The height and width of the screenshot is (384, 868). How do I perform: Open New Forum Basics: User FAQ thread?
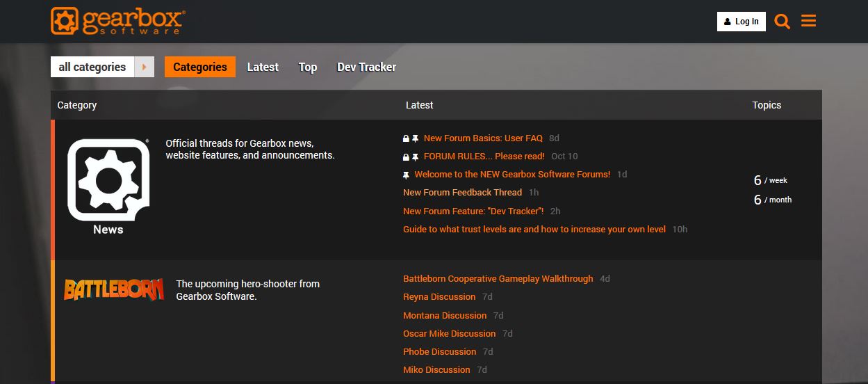[x=483, y=138]
